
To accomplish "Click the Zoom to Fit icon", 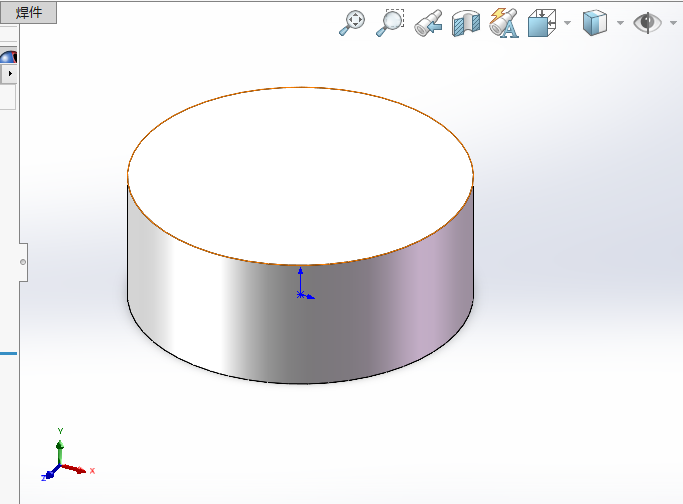I will coord(352,23).
